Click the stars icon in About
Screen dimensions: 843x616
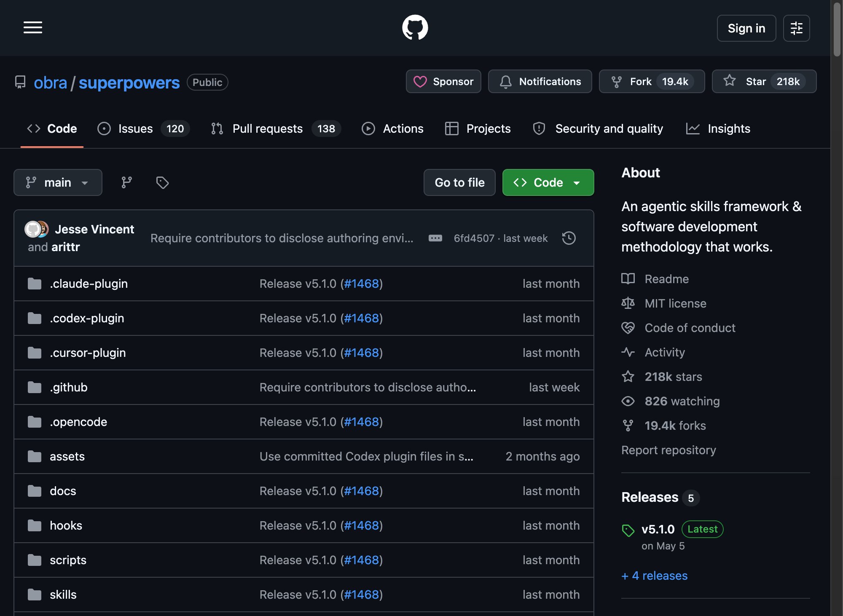(628, 377)
